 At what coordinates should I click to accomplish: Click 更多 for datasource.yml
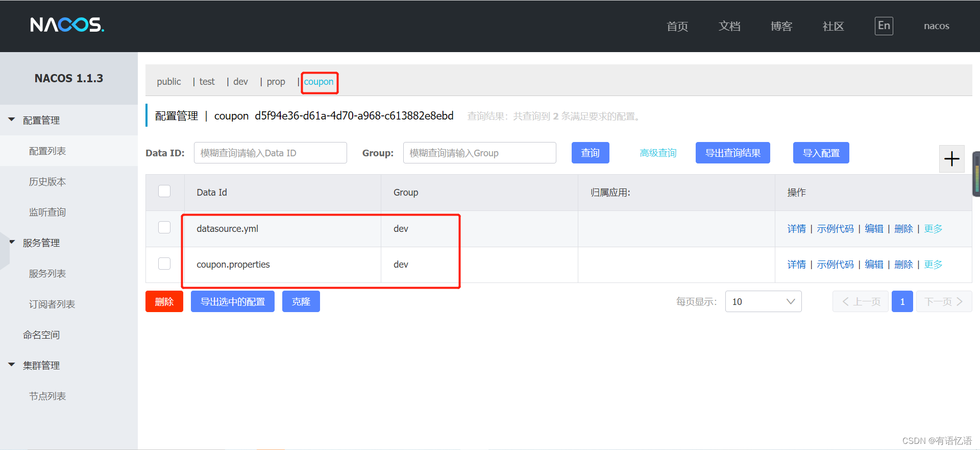(x=933, y=229)
